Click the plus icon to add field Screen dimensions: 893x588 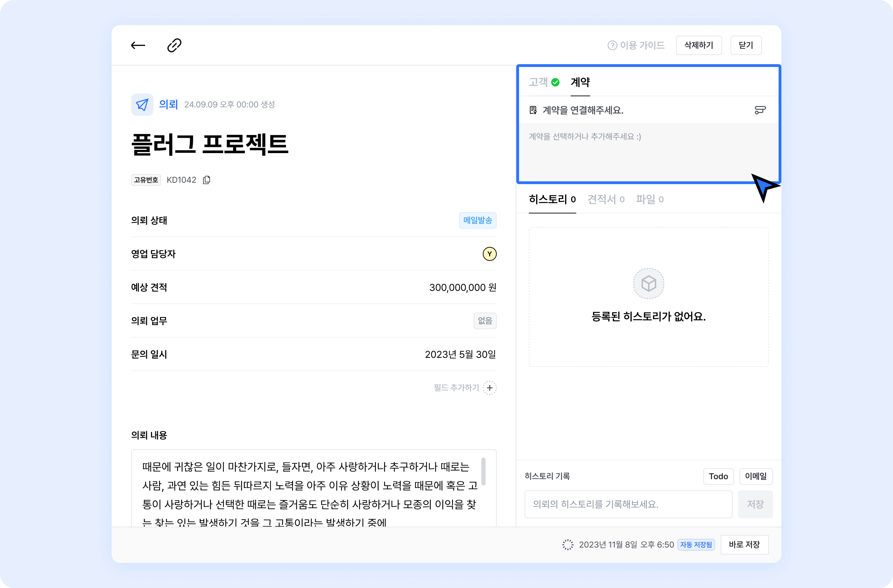pyautogui.click(x=490, y=387)
